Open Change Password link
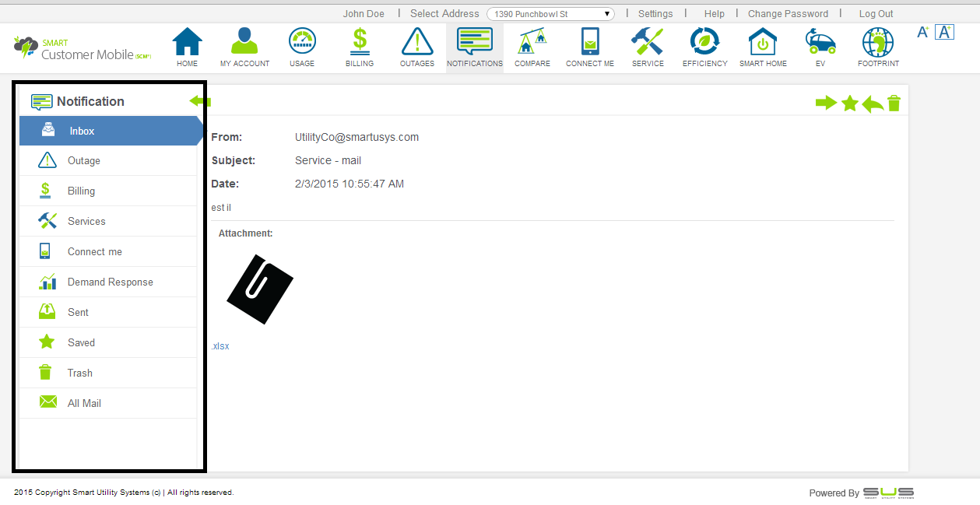This screenshot has width=980, height=505. point(788,14)
